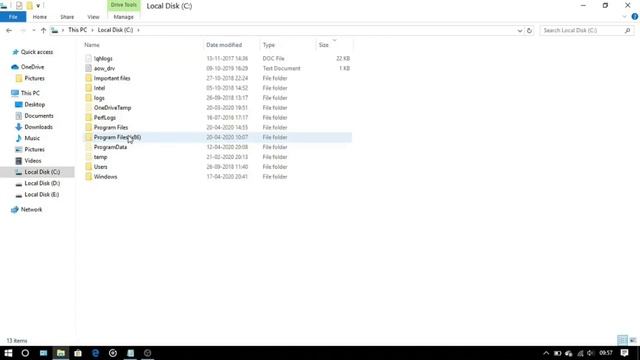Image resolution: width=640 pixels, height=360 pixels.
Task: Select the Drive Tools contextual tab header
Action: (x=123, y=5)
